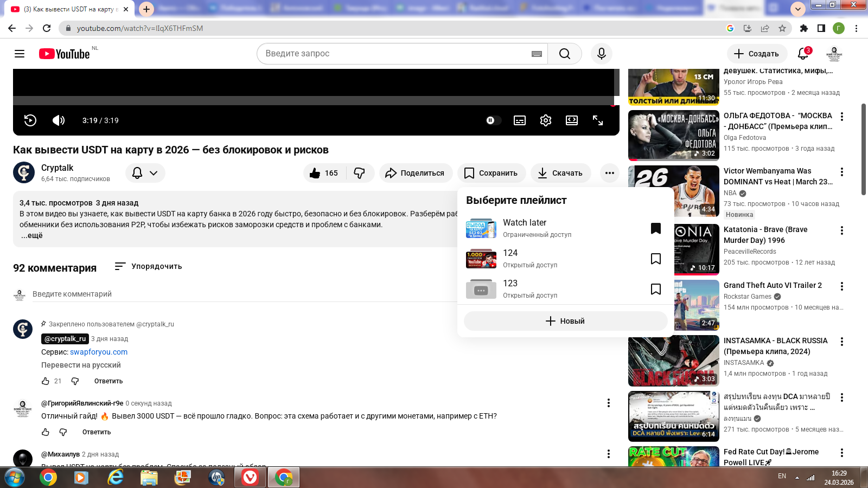The height and width of the screenshot is (488, 868).
Task: Open Internet Explorer from taskbar
Action: (115, 477)
